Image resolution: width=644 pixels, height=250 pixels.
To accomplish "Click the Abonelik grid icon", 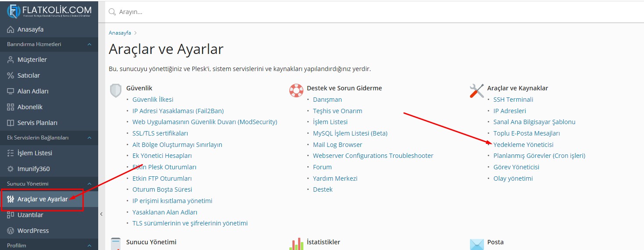I will [x=11, y=107].
